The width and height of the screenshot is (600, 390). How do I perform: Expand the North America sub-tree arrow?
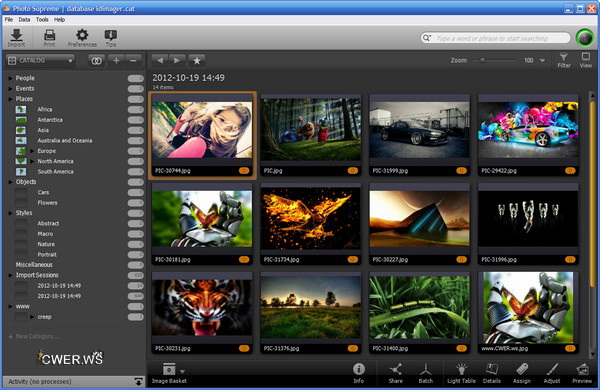[33, 161]
